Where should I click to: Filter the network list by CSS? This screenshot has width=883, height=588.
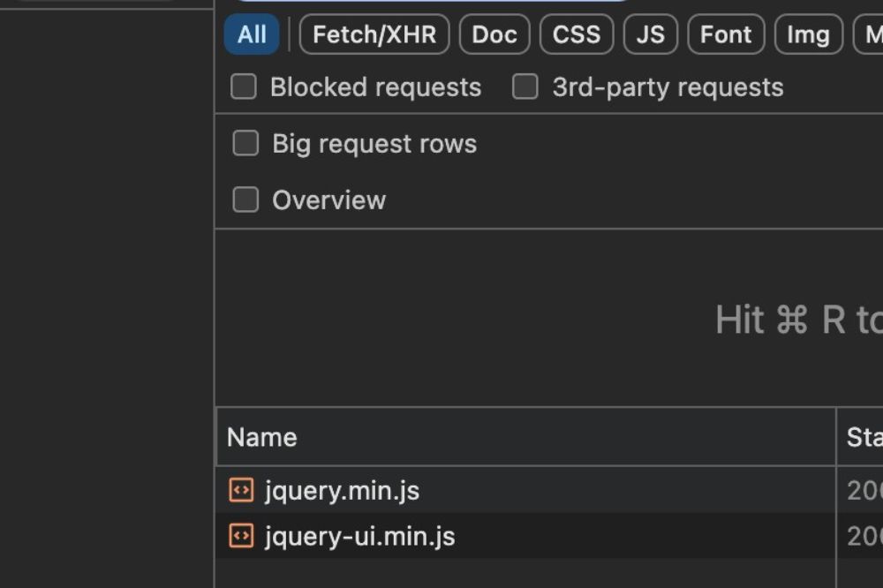click(x=577, y=34)
